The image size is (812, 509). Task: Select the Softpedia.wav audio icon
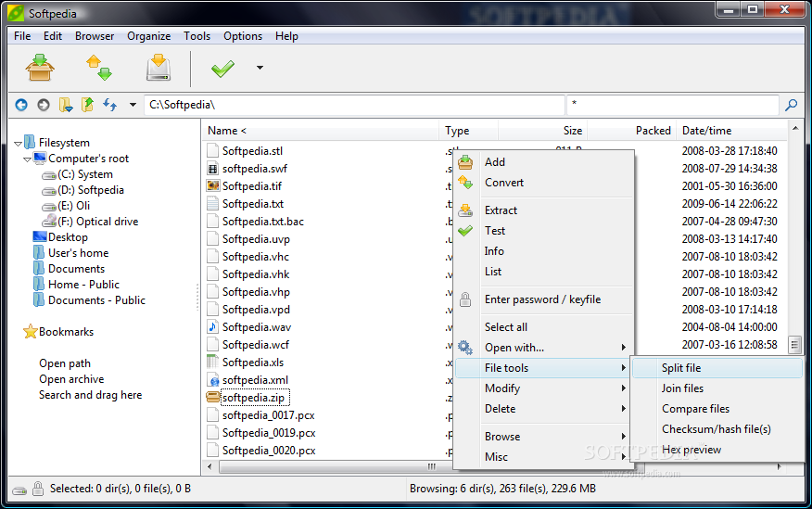[x=212, y=326]
